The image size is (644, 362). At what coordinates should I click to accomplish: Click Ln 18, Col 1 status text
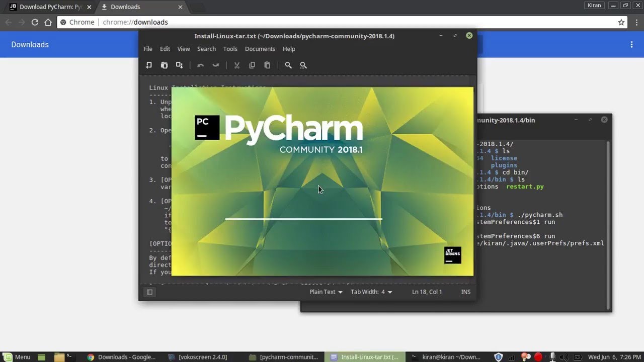pos(427,292)
